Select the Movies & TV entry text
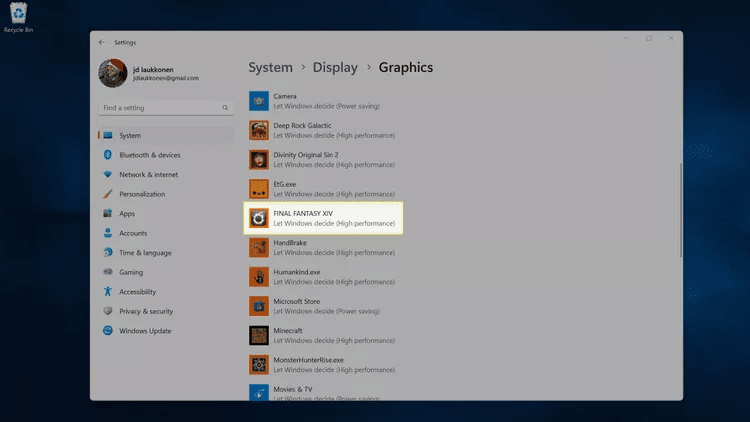Image resolution: width=750 pixels, height=422 pixels. (327, 393)
